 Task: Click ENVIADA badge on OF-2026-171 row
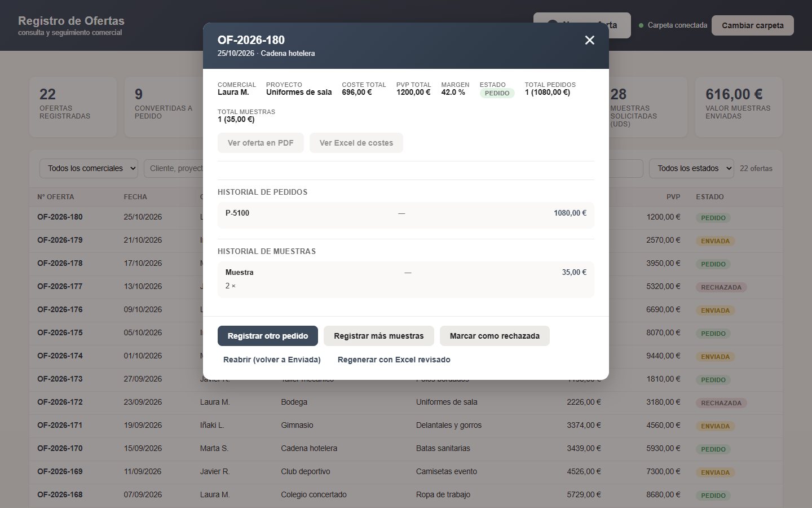(x=715, y=426)
